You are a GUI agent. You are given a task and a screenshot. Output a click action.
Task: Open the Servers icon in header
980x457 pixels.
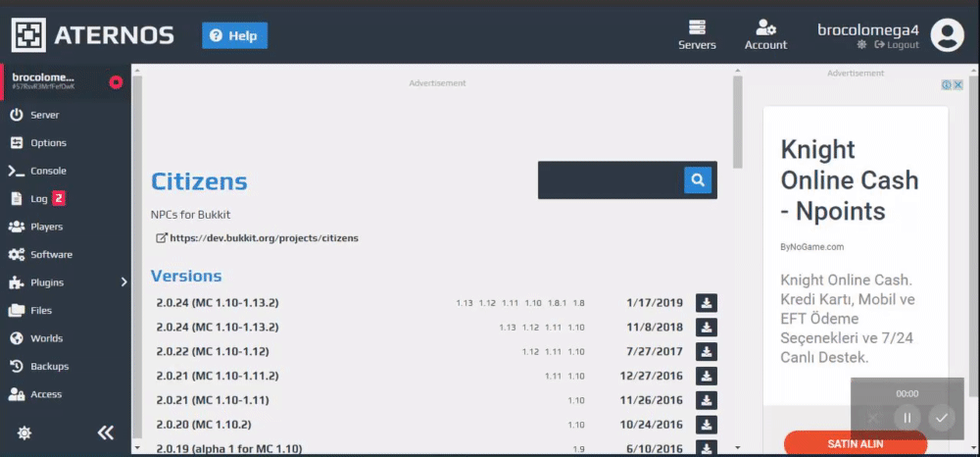(697, 35)
